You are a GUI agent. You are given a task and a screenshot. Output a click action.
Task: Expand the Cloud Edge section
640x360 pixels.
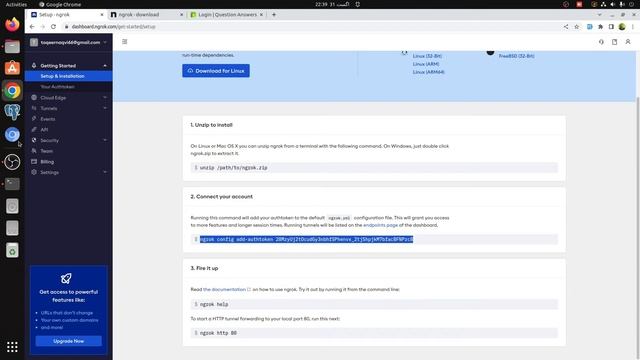coord(105,98)
